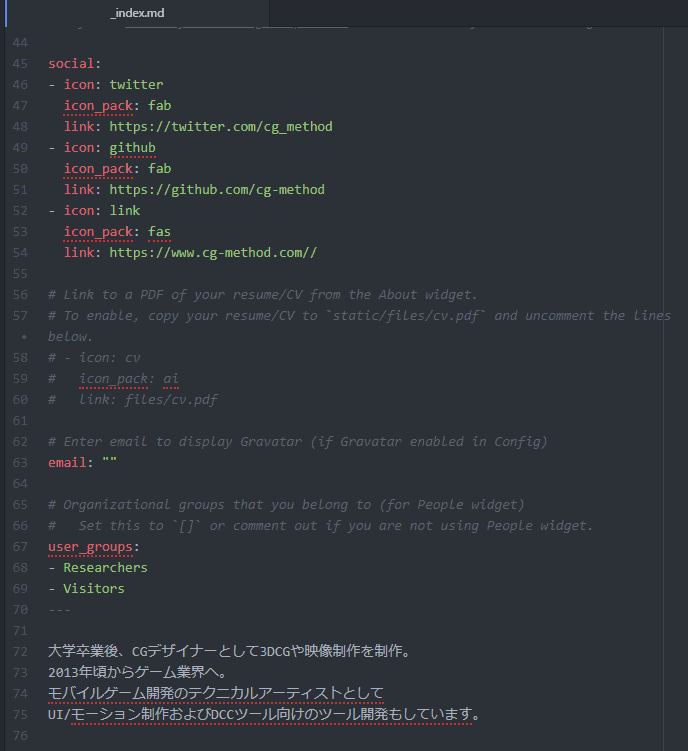
Task: Click line number 72 in gutter
Action: (20, 652)
